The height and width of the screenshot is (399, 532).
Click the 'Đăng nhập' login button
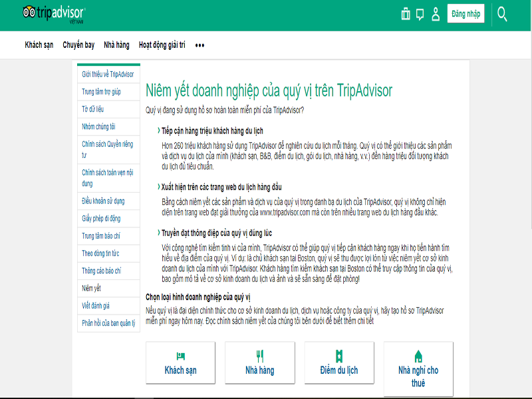point(467,13)
